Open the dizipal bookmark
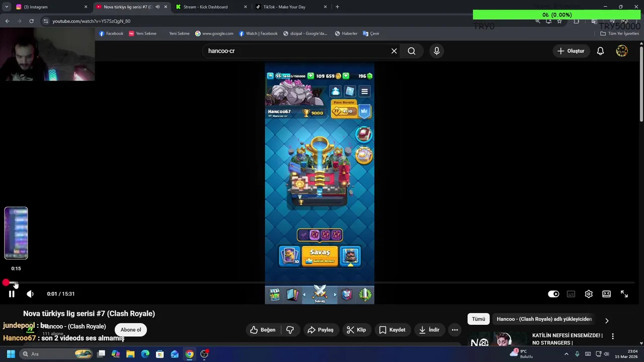644x362 pixels. coord(305,34)
